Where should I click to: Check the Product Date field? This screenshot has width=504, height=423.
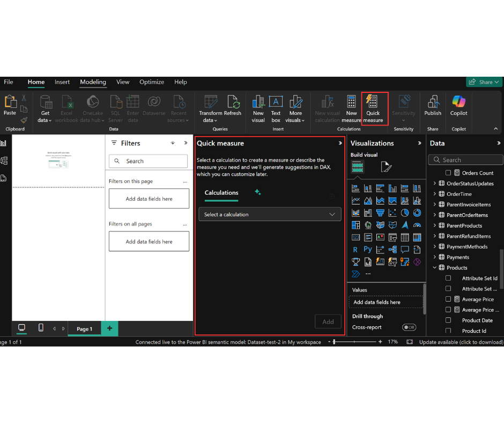(x=448, y=320)
